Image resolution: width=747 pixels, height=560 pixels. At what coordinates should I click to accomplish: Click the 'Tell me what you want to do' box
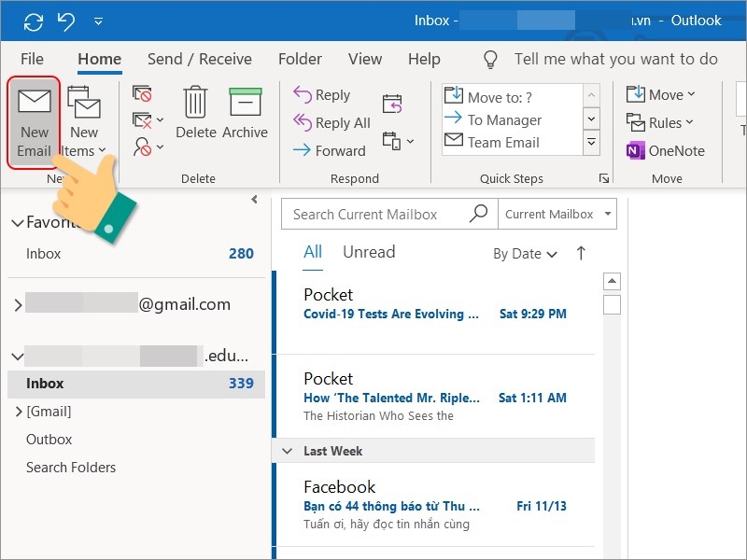pyautogui.click(x=616, y=59)
